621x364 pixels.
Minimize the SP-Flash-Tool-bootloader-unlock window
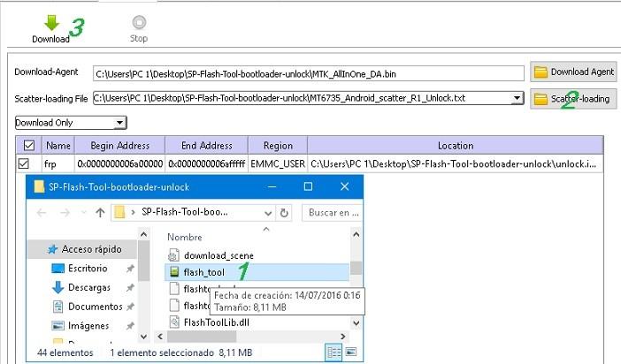click(x=272, y=186)
